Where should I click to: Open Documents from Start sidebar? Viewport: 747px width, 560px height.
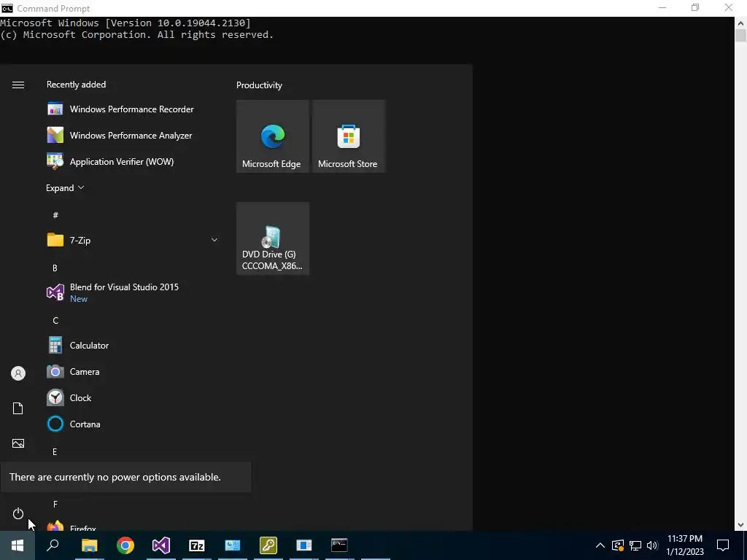(x=18, y=408)
